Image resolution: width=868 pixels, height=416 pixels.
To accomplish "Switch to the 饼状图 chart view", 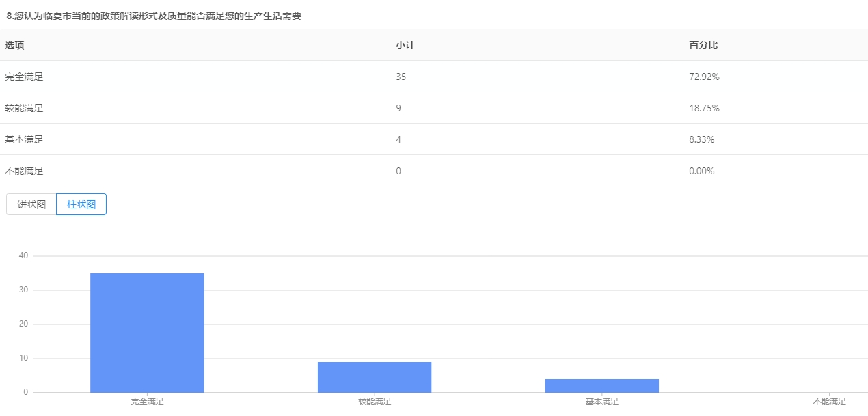I will coord(31,204).
